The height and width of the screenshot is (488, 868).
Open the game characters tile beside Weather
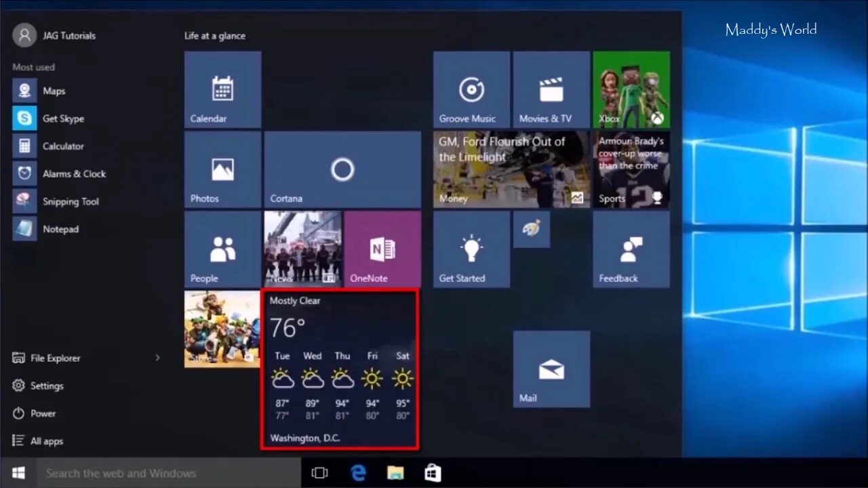click(222, 329)
